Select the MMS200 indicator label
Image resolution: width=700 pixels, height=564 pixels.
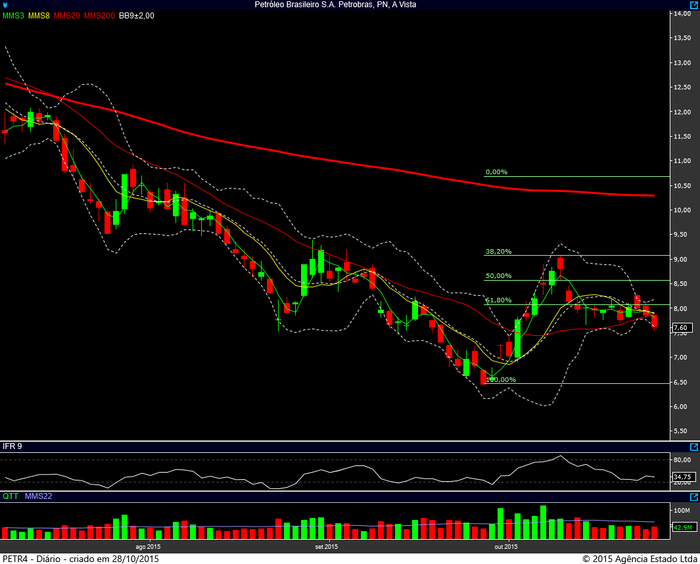tap(99, 17)
